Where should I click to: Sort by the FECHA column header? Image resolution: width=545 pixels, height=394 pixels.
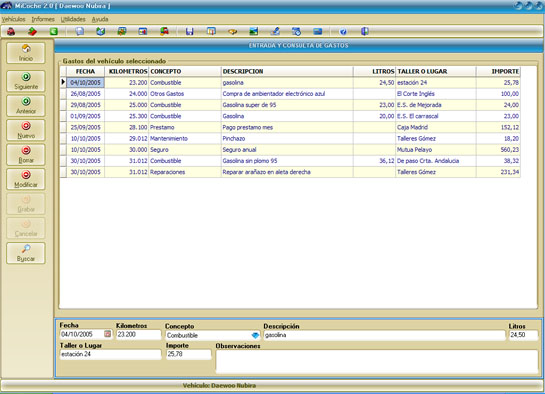86,71
